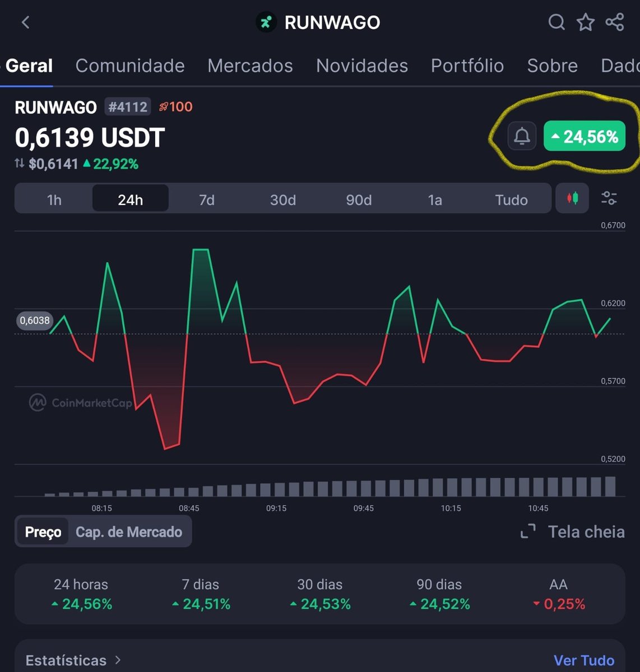Go back with the left arrow icon
Image resolution: width=640 pixels, height=672 pixels.
click(25, 22)
